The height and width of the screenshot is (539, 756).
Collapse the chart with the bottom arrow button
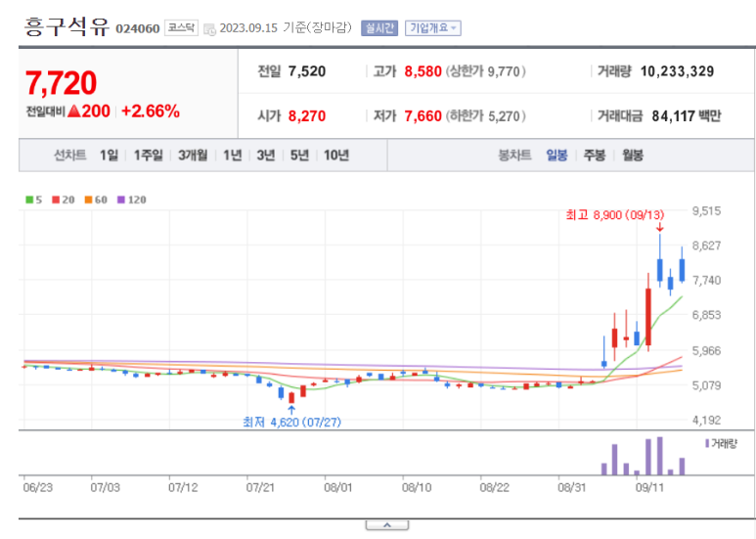(x=387, y=525)
